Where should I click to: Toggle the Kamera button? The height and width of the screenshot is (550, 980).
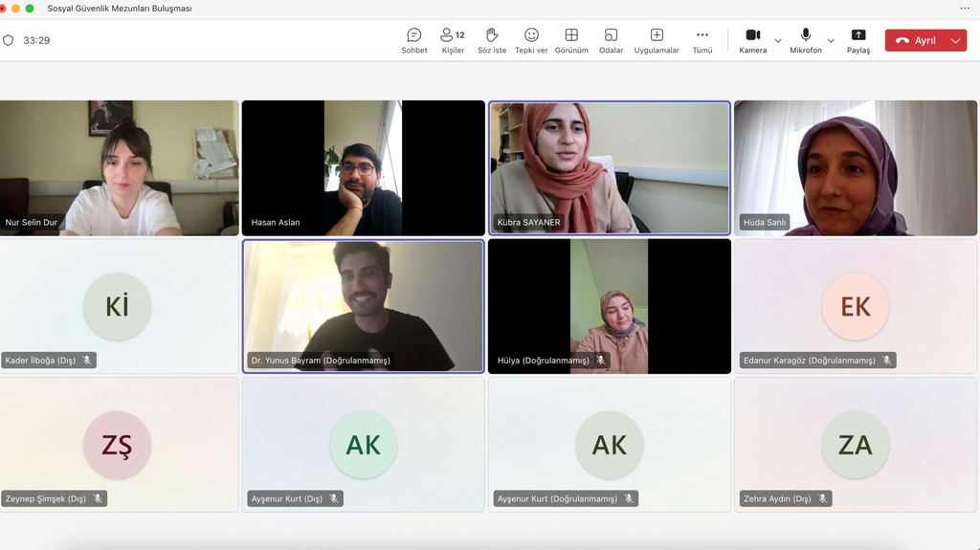pyautogui.click(x=752, y=40)
